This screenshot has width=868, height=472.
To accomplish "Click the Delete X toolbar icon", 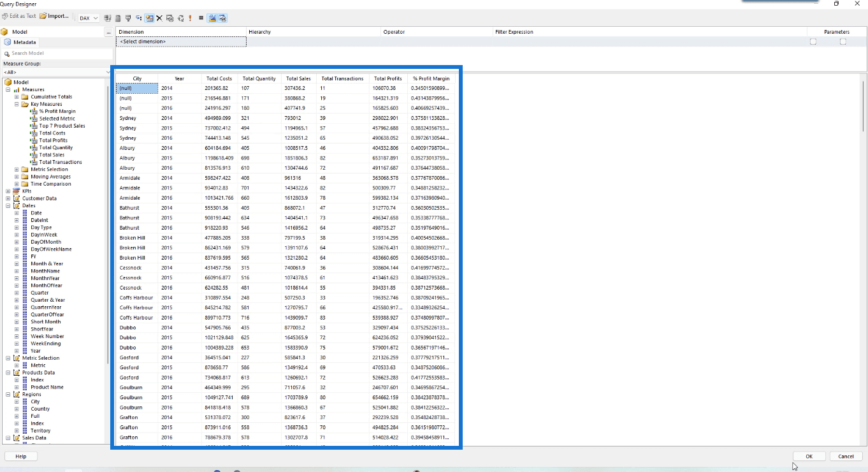I will (x=159, y=18).
